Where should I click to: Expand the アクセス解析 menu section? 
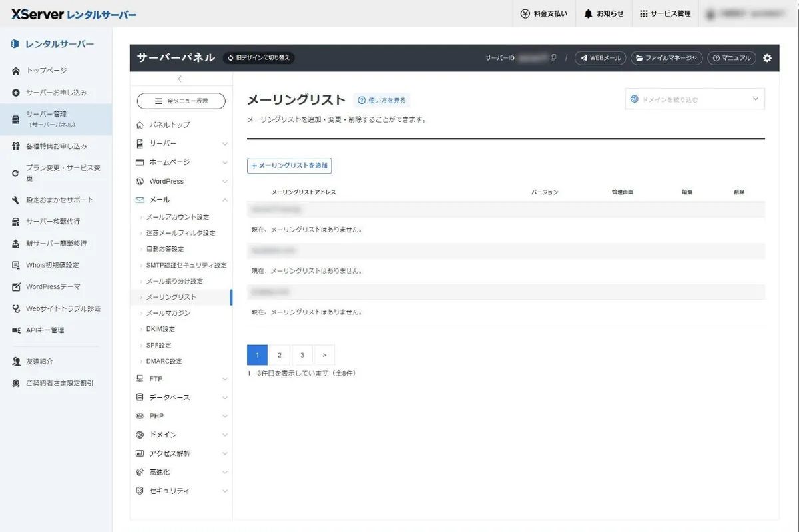click(181, 453)
